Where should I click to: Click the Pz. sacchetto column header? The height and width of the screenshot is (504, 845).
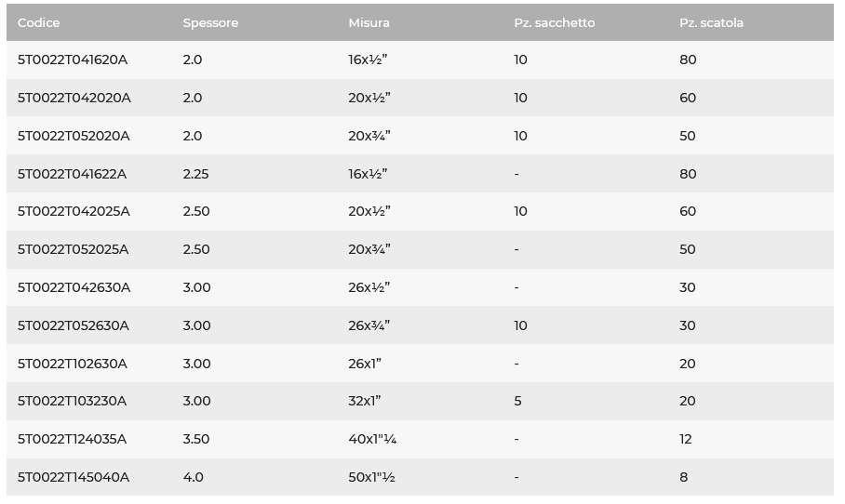point(554,22)
